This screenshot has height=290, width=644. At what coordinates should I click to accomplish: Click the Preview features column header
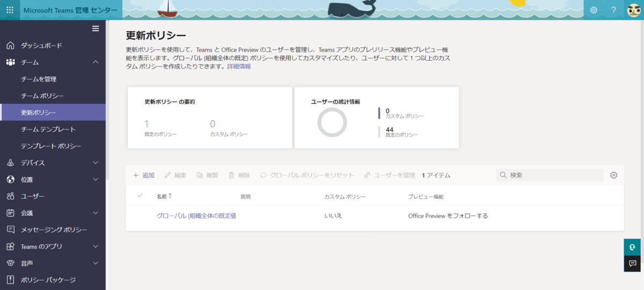pos(426,197)
